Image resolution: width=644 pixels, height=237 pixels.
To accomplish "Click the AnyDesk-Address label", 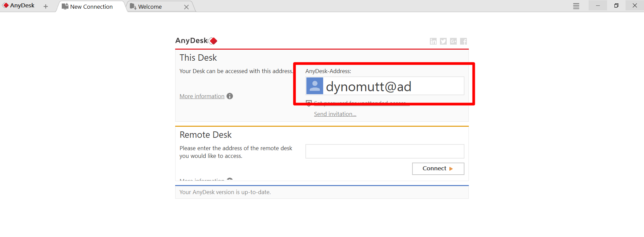I will 328,71.
